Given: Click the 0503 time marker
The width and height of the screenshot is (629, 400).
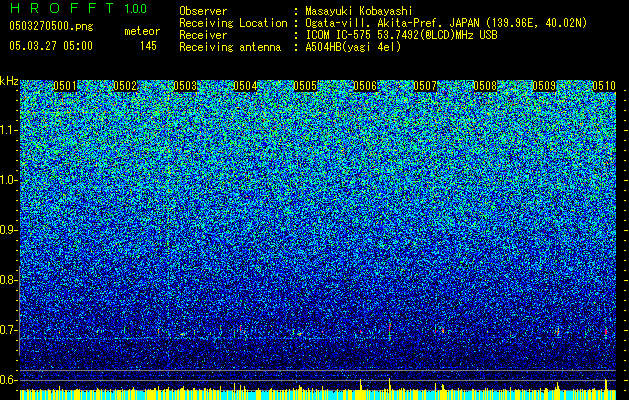Looking at the screenshot, I should (185, 86).
